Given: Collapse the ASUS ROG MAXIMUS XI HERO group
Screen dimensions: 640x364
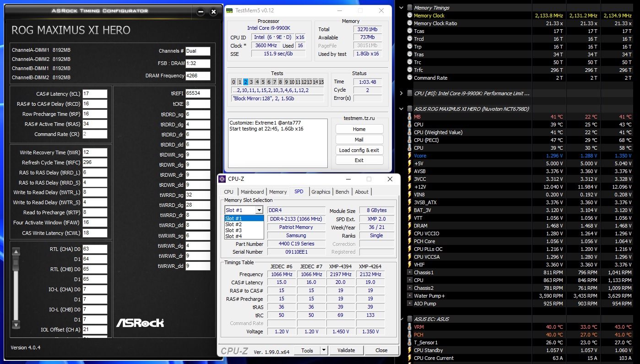Looking at the screenshot, I should coord(401,109).
